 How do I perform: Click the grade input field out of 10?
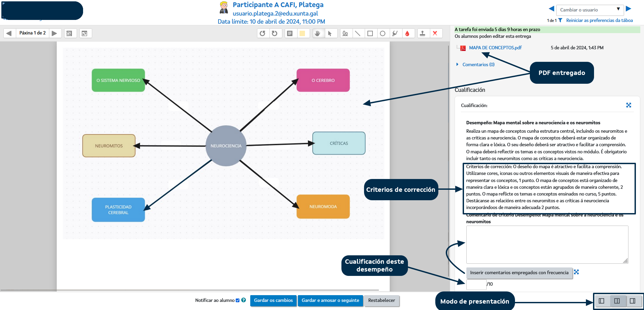(x=476, y=284)
